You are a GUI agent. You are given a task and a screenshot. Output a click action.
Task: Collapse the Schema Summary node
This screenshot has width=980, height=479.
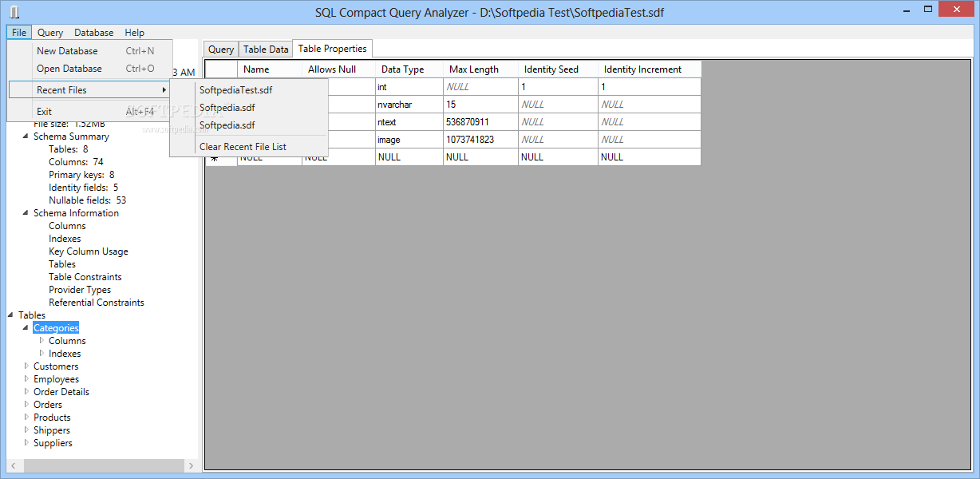[26, 137]
